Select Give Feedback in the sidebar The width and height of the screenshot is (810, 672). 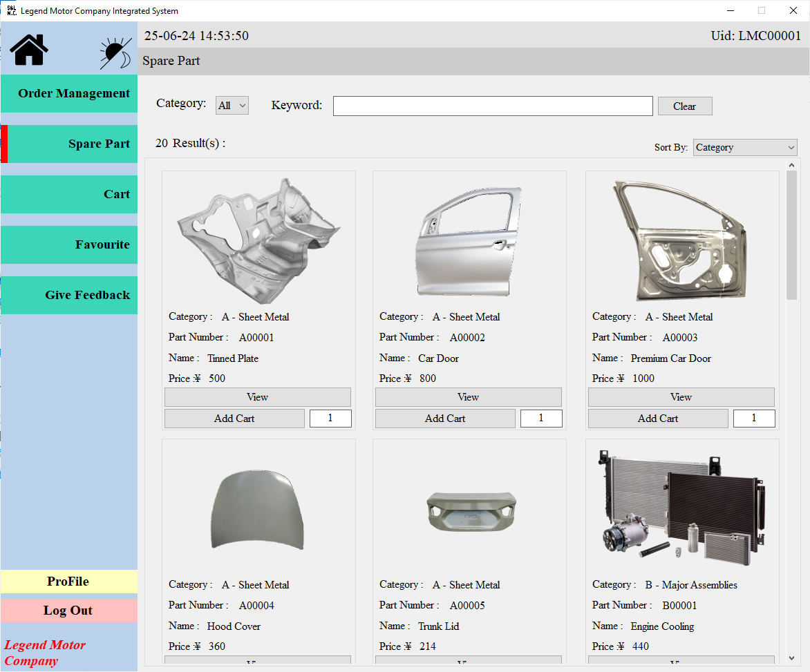(69, 296)
